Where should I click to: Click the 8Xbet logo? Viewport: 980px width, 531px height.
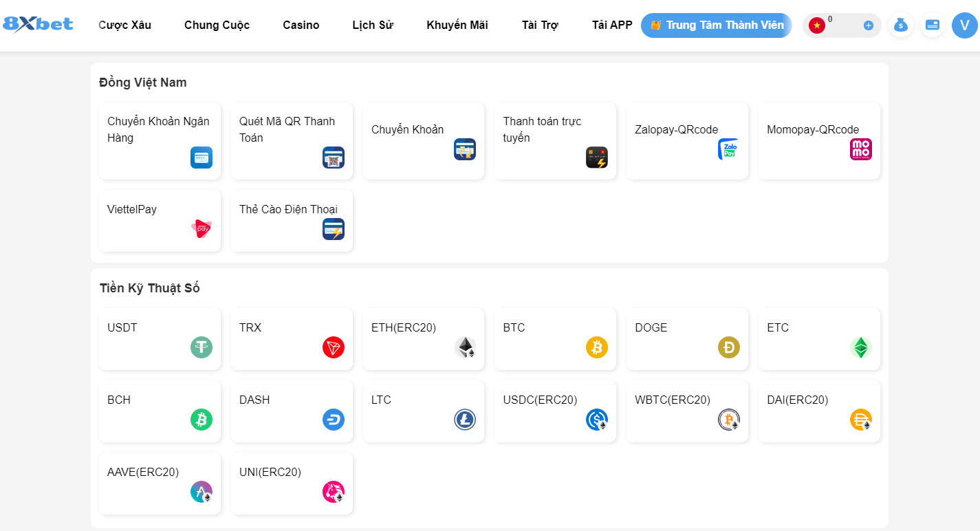tap(39, 24)
